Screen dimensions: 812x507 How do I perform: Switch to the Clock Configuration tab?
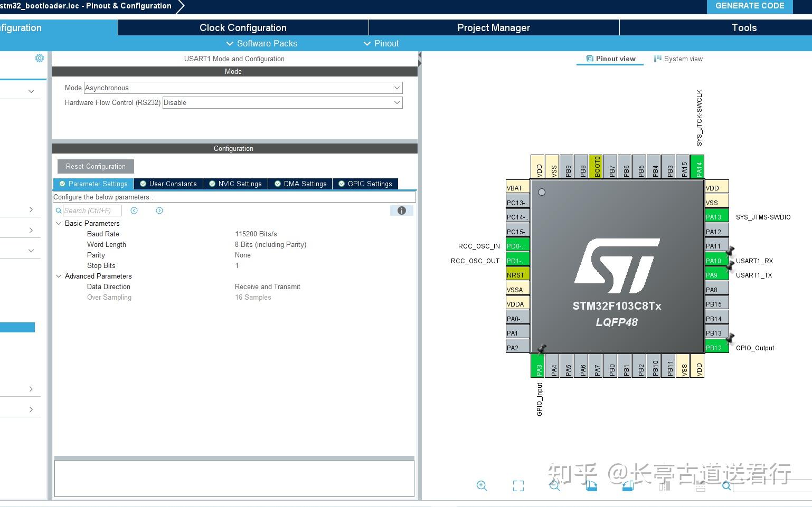(243, 28)
